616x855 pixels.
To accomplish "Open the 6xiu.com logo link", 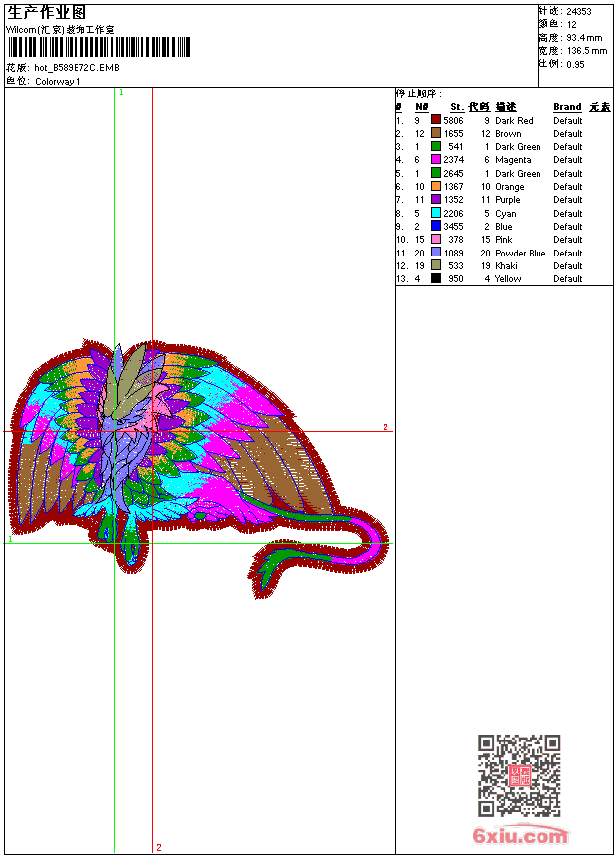I will pyautogui.click(x=521, y=836).
